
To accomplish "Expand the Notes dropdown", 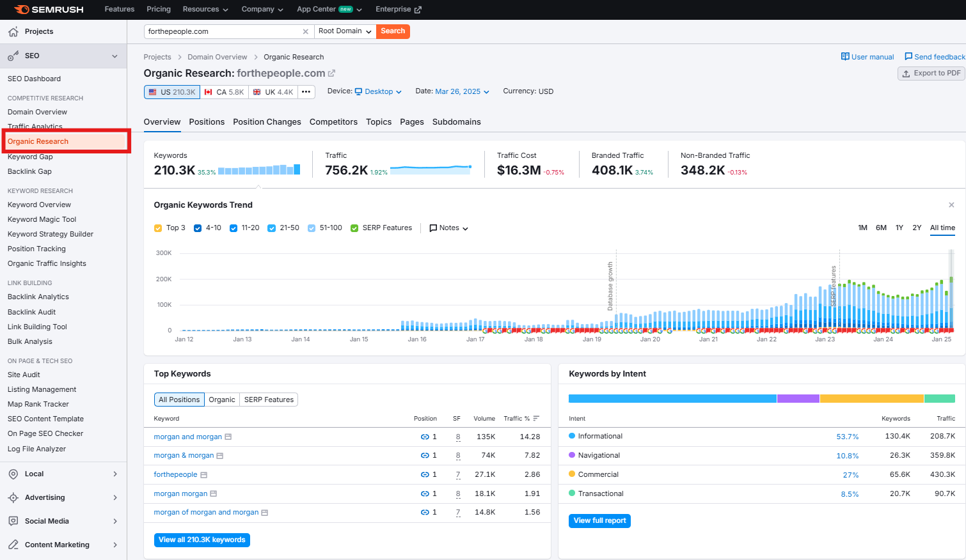I will point(465,229).
